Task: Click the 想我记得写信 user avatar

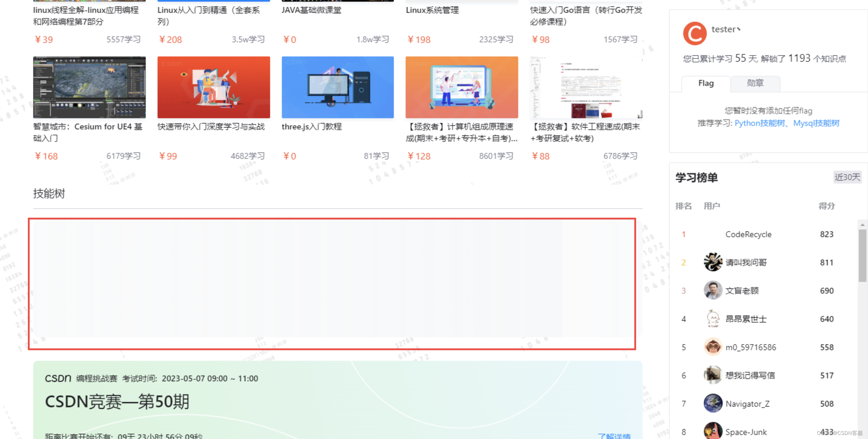Action: click(713, 375)
